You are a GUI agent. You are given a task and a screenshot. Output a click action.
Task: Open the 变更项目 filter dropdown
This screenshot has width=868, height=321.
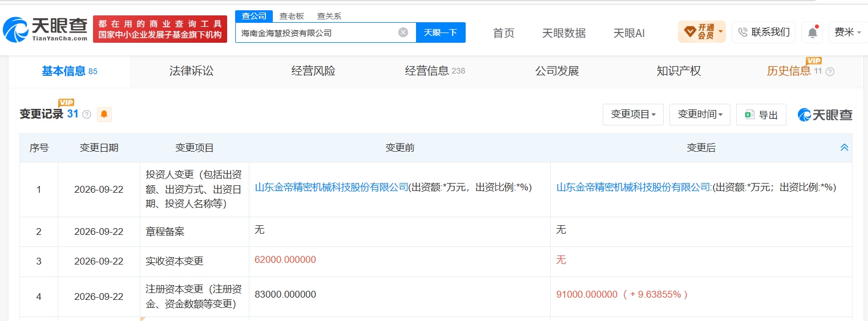click(633, 115)
